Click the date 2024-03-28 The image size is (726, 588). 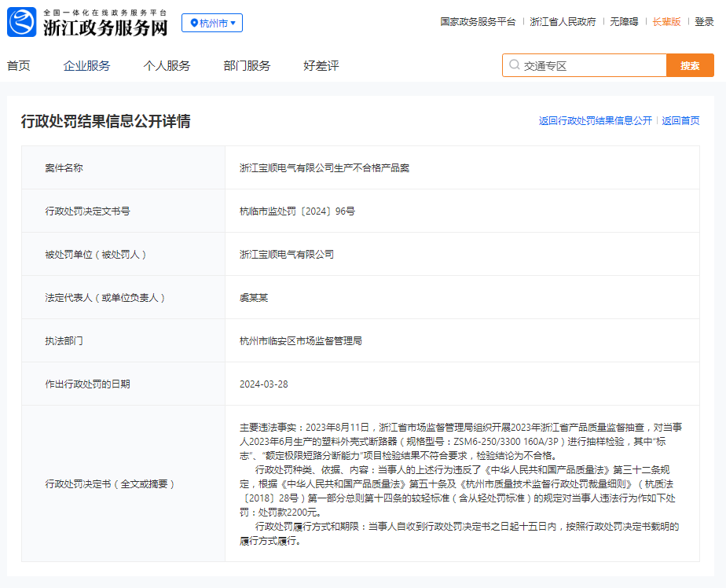[263, 384]
